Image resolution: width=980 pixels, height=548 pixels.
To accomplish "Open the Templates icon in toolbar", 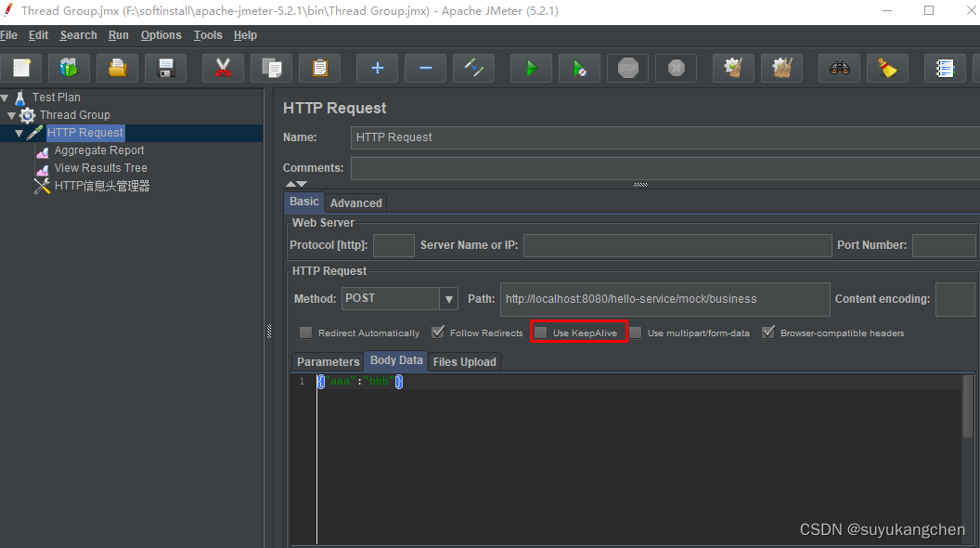I will pyautogui.click(x=69, y=68).
